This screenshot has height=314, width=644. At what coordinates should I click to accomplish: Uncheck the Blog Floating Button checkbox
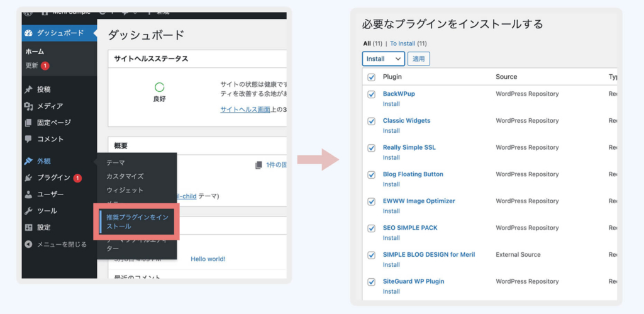coord(371,175)
